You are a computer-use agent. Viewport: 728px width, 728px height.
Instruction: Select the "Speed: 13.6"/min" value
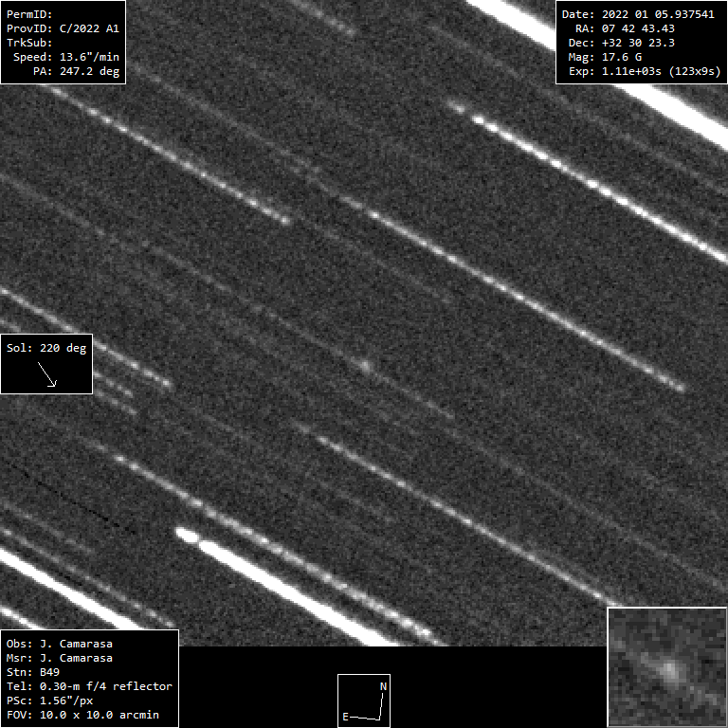(x=66, y=57)
